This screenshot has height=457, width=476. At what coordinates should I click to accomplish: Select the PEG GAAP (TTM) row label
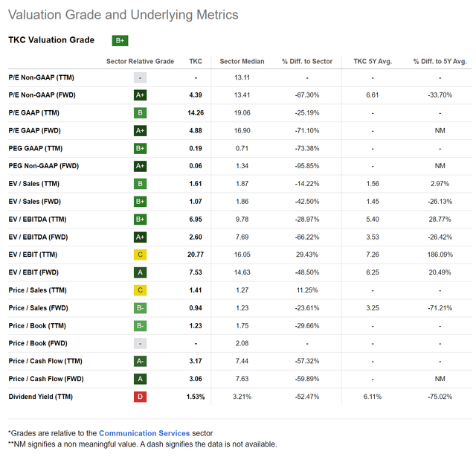pyautogui.click(x=36, y=148)
